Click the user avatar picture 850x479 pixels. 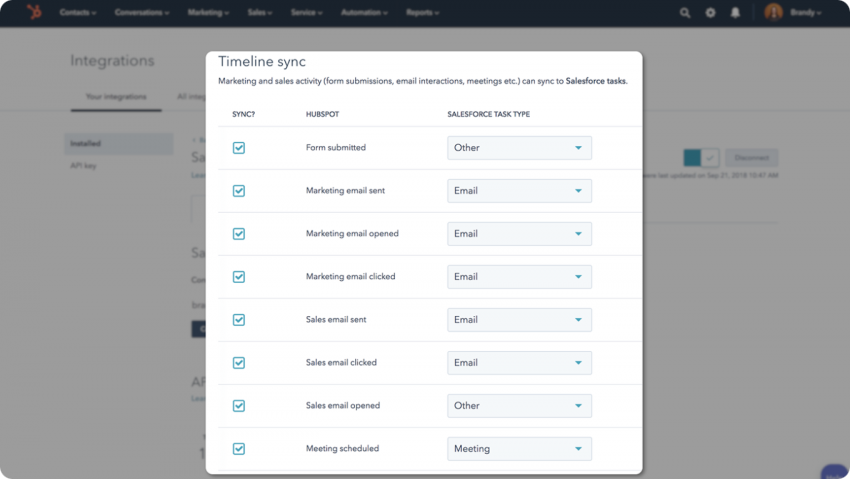click(774, 12)
